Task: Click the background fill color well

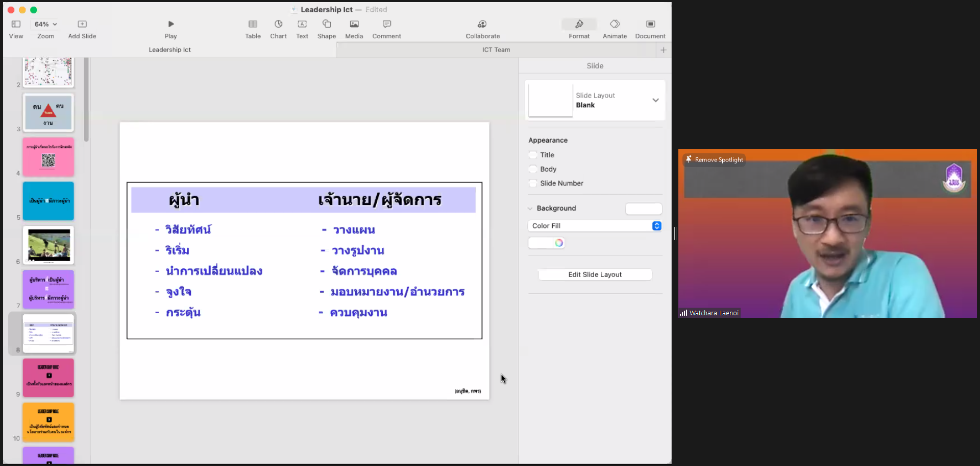Action: click(541, 243)
